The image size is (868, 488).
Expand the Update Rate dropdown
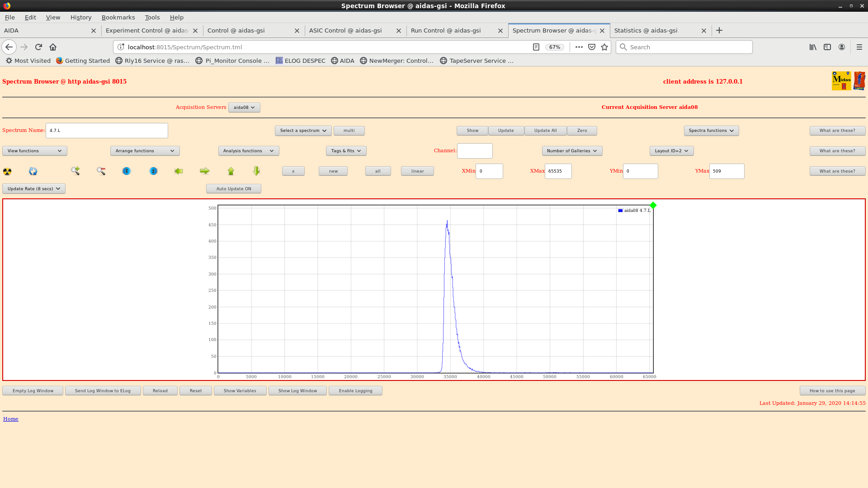[x=34, y=189]
